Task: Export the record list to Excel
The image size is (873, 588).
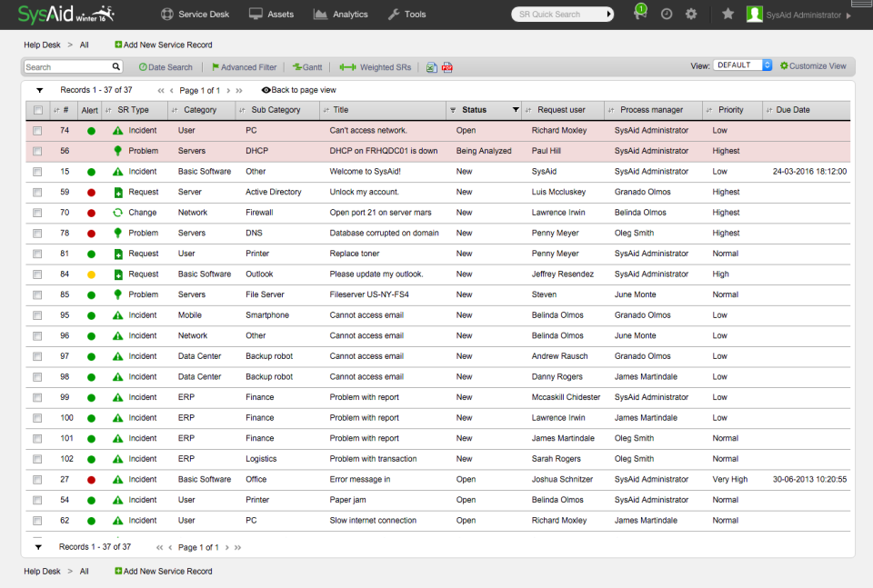Action: [432, 66]
